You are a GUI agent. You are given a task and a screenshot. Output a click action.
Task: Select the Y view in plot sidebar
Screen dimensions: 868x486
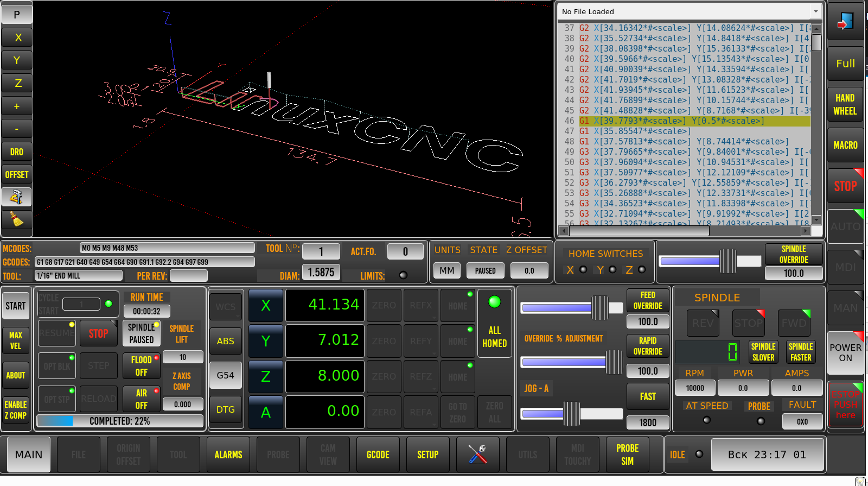point(16,60)
